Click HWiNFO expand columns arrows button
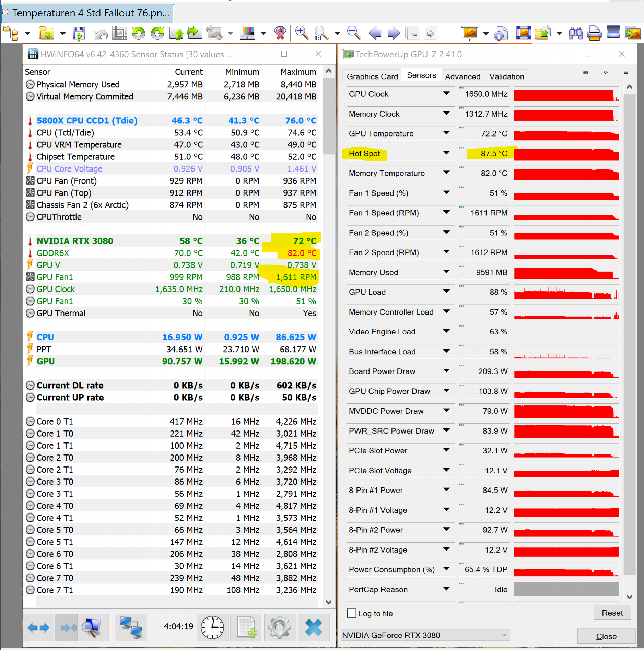This screenshot has width=644, height=650. click(38, 628)
